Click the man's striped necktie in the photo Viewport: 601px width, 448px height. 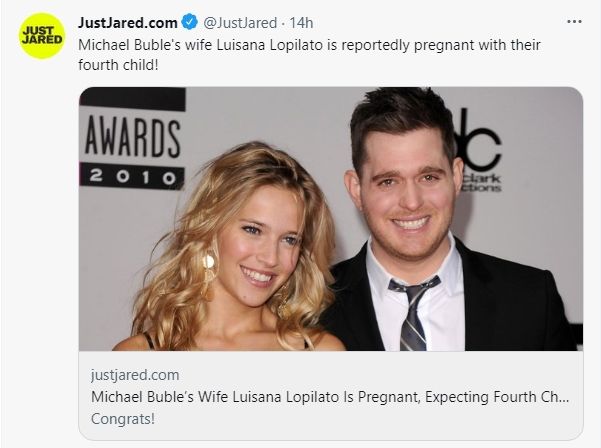click(413, 312)
